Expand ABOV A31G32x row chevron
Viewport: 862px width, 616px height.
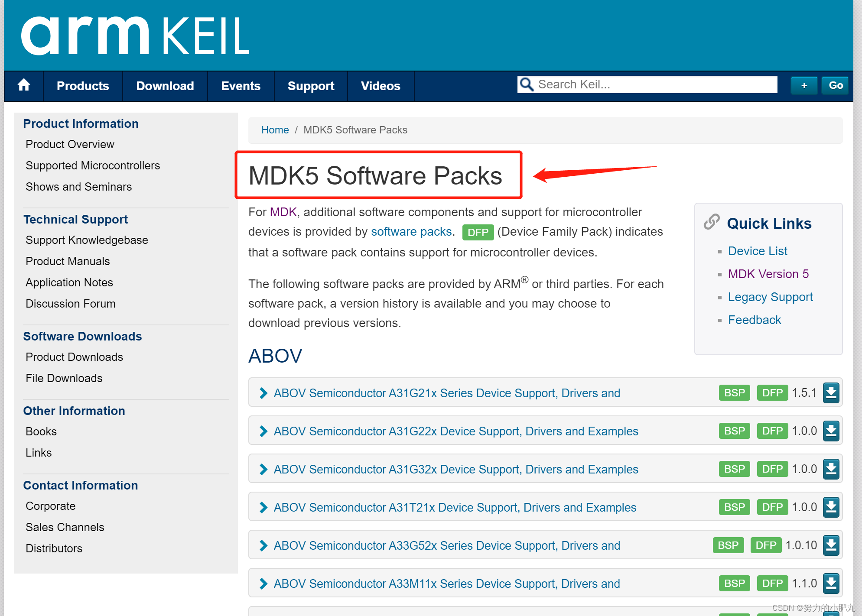pyautogui.click(x=263, y=469)
